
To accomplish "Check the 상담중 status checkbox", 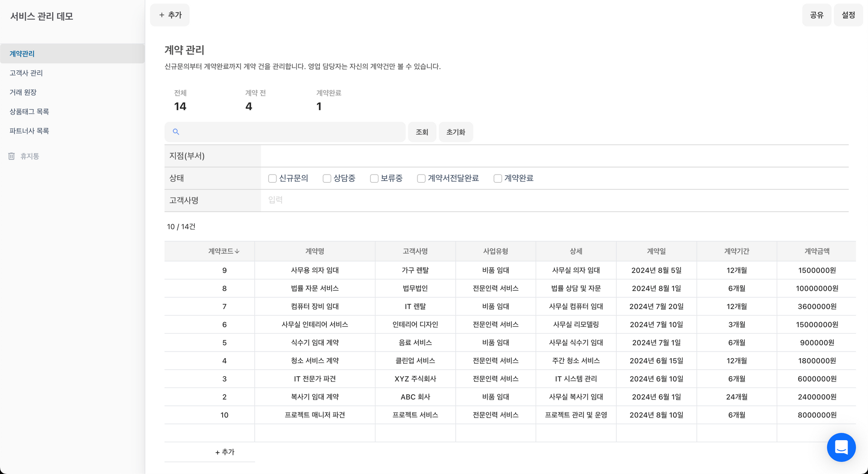I will (x=327, y=178).
